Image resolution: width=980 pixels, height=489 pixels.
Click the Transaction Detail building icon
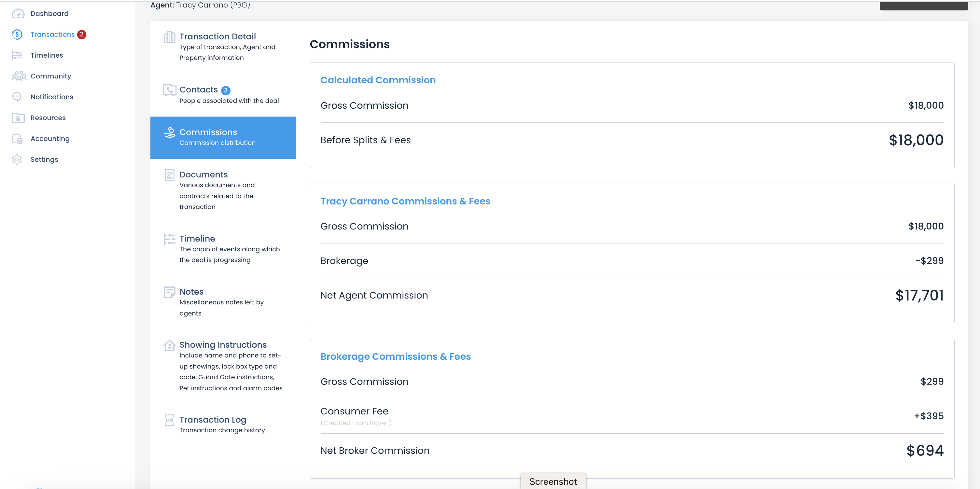pos(169,37)
